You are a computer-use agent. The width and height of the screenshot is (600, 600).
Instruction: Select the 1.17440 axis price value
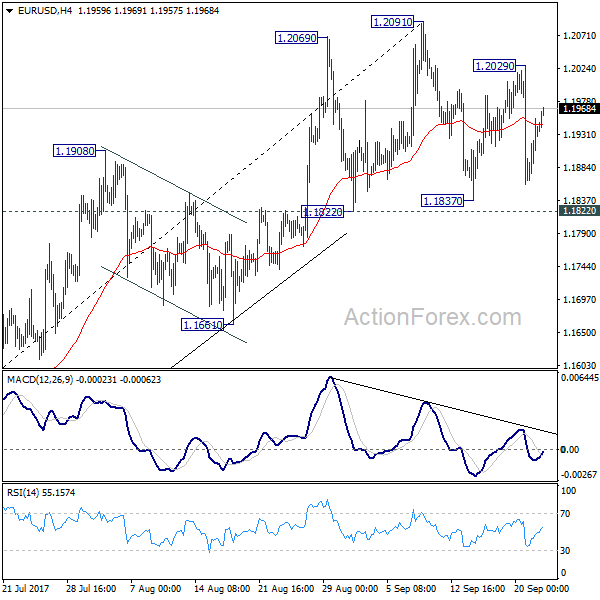(579, 266)
